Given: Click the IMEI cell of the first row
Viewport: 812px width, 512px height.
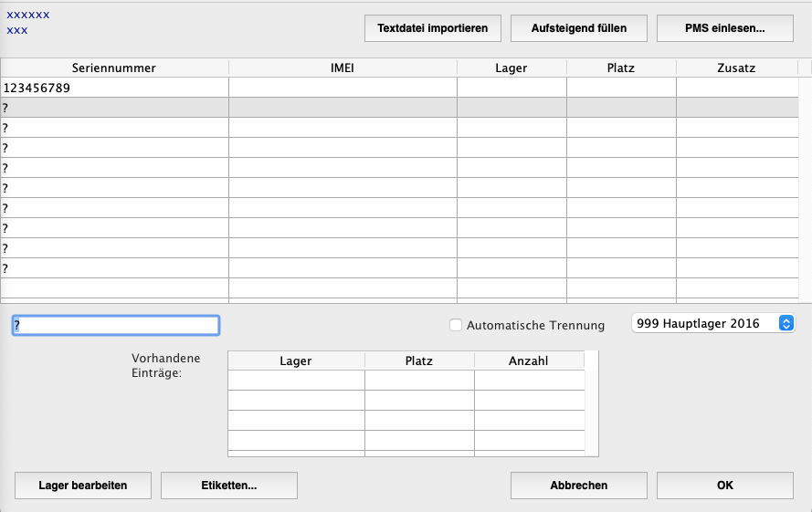Looking at the screenshot, I should 343,89.
